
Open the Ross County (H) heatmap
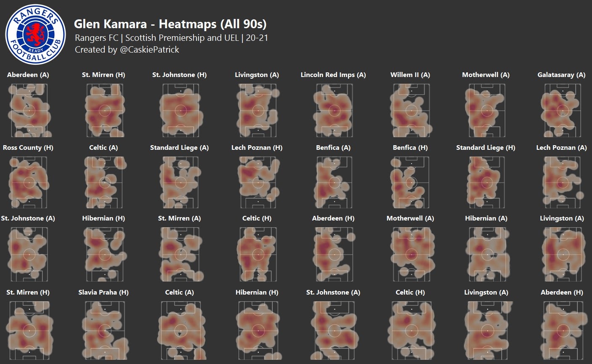point(29,182)
